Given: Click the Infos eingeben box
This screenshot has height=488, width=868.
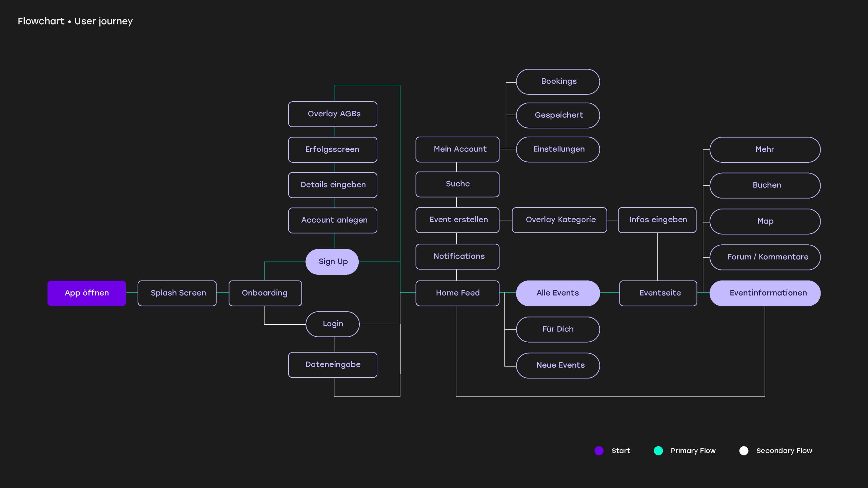Looking at the screenshot, I should (657, 220).
